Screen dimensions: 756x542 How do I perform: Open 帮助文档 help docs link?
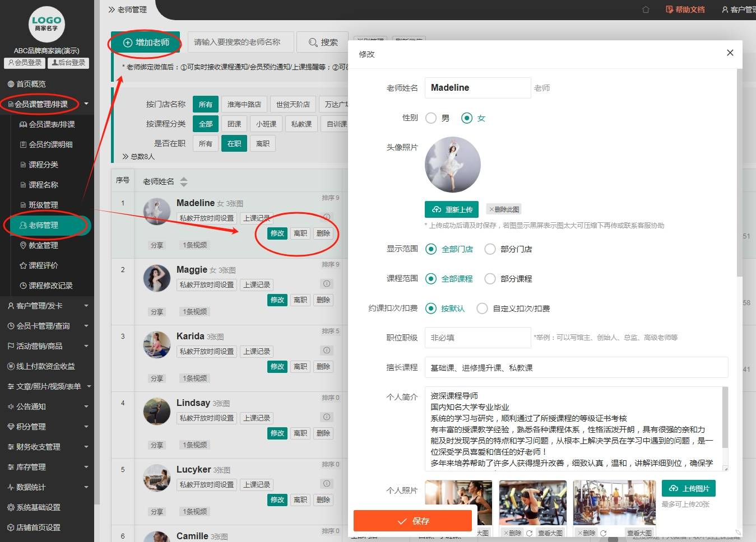(x=685, y=10)
